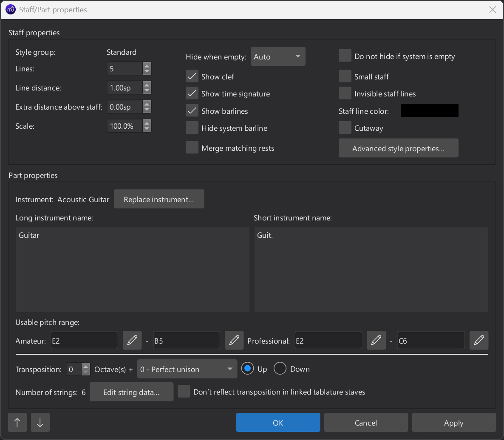Open the Hide when empty dropdown
The image size is (504, 440).
[x=278, y=56]
